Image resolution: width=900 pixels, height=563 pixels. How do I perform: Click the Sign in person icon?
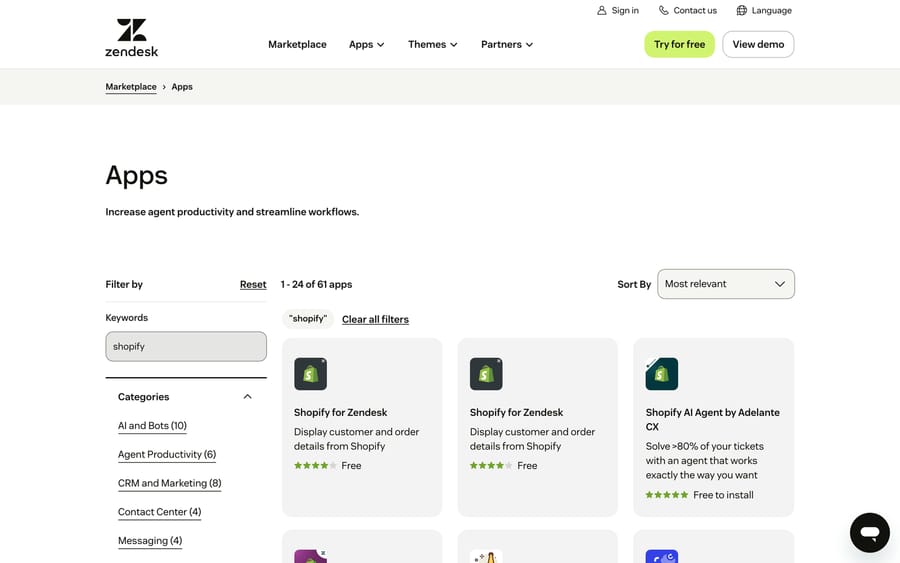(x=602, y=10)
